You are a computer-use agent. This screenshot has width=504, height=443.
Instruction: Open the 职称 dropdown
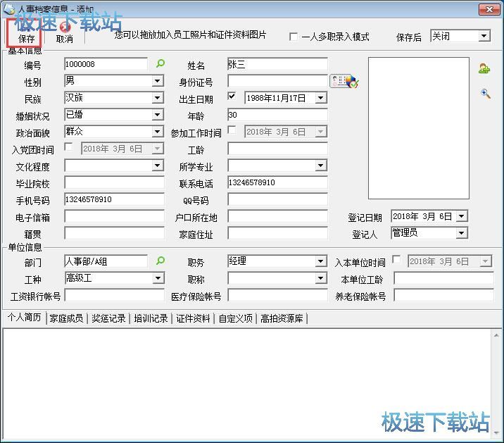[321, 278]
